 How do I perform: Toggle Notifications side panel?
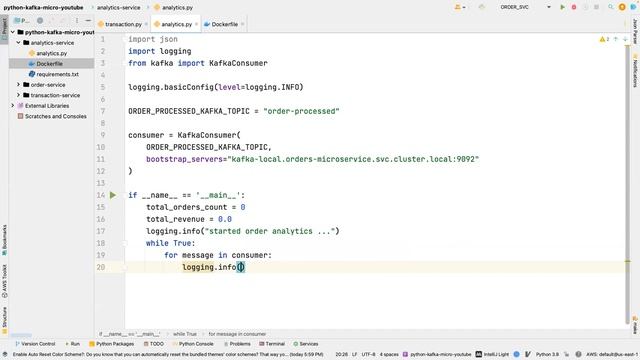pyautogui.click(x=635, y=70)
